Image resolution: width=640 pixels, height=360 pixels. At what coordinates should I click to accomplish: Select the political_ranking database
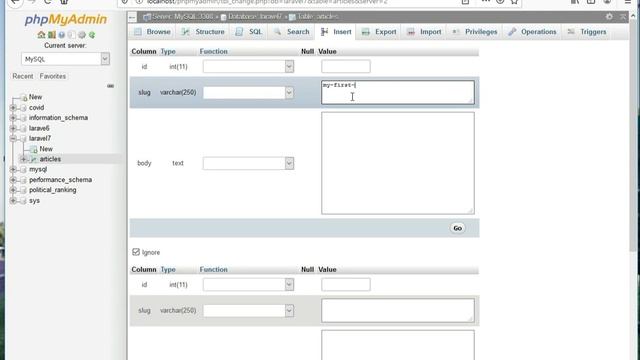52,190
